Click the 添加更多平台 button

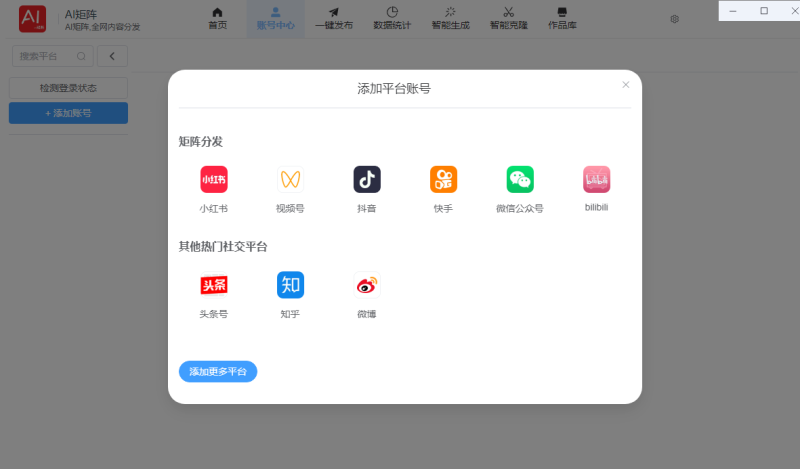[218, 372]
